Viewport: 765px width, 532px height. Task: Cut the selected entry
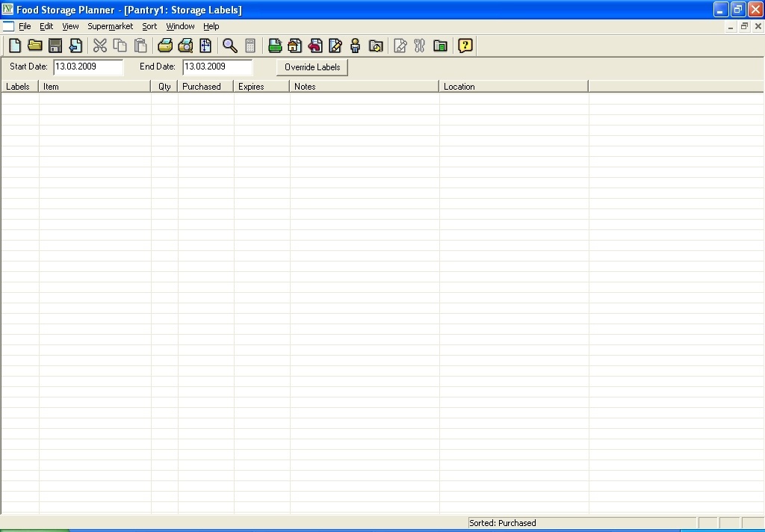tap(99, 46)
